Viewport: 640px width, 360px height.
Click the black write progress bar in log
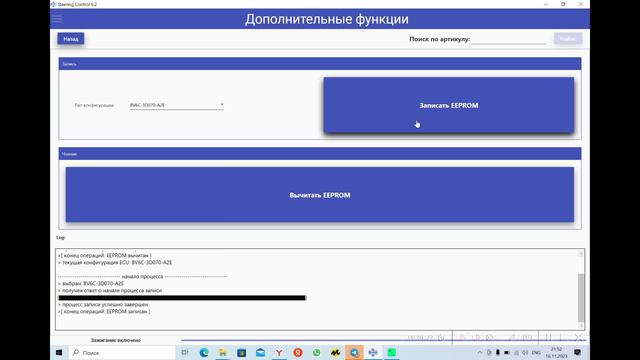tap(182, 298)
